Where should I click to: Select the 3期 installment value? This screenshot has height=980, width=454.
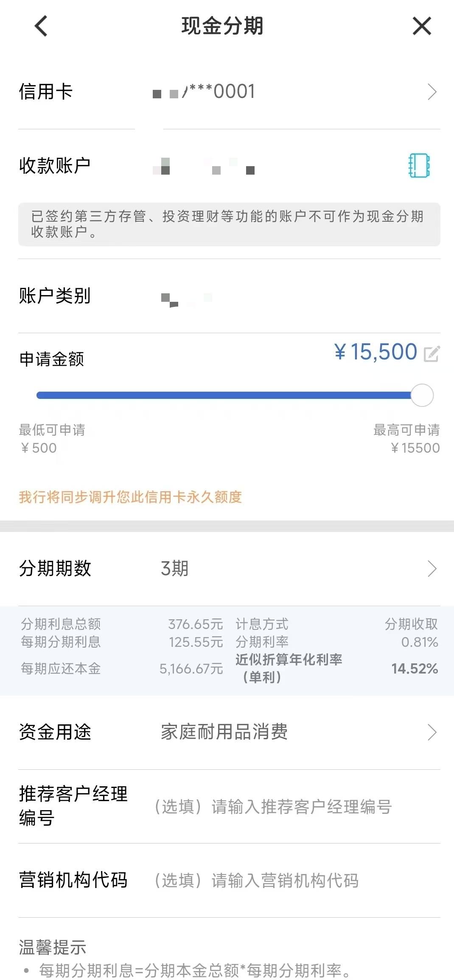pos(174,569)
